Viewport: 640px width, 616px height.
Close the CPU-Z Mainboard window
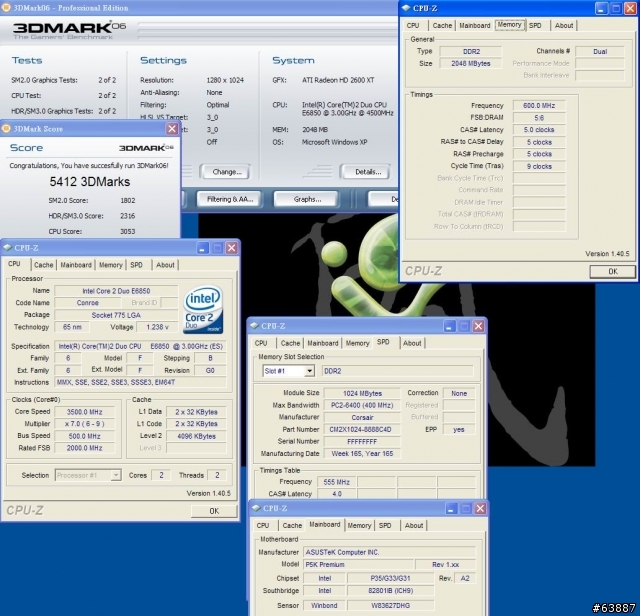click(x=480, y=508)
